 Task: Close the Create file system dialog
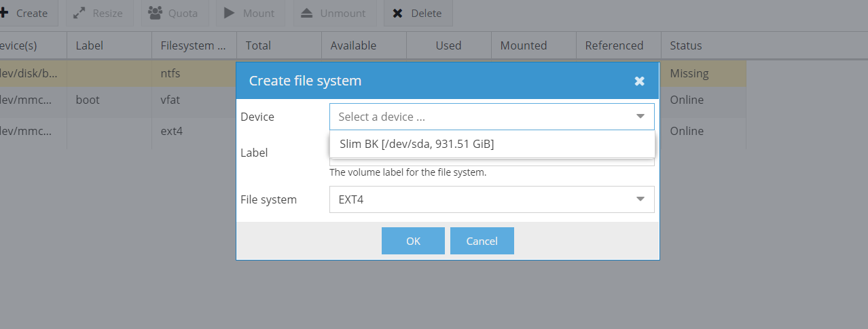(x=639, y=81)
